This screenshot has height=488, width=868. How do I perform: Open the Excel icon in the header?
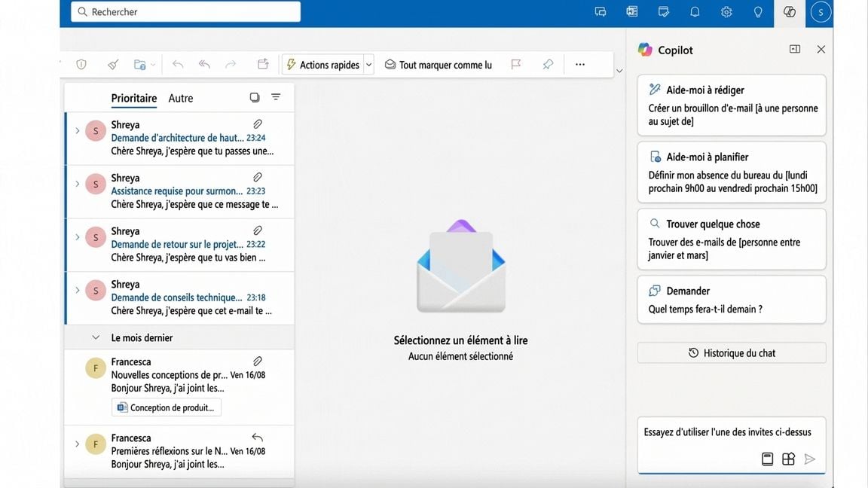tap(631, 11)
